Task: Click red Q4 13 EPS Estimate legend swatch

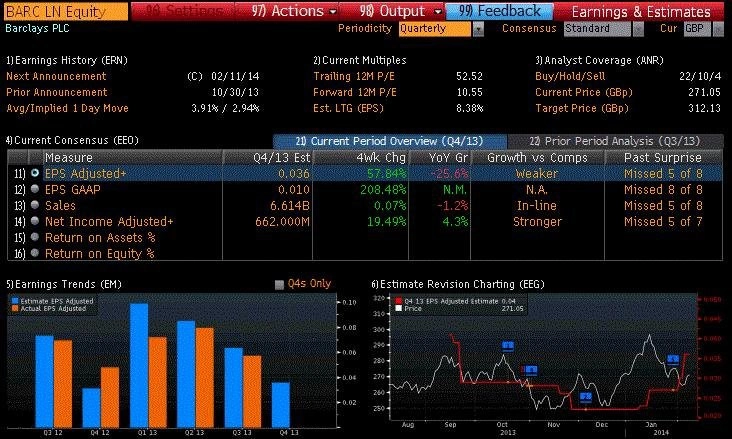Action: coord(399,301)
